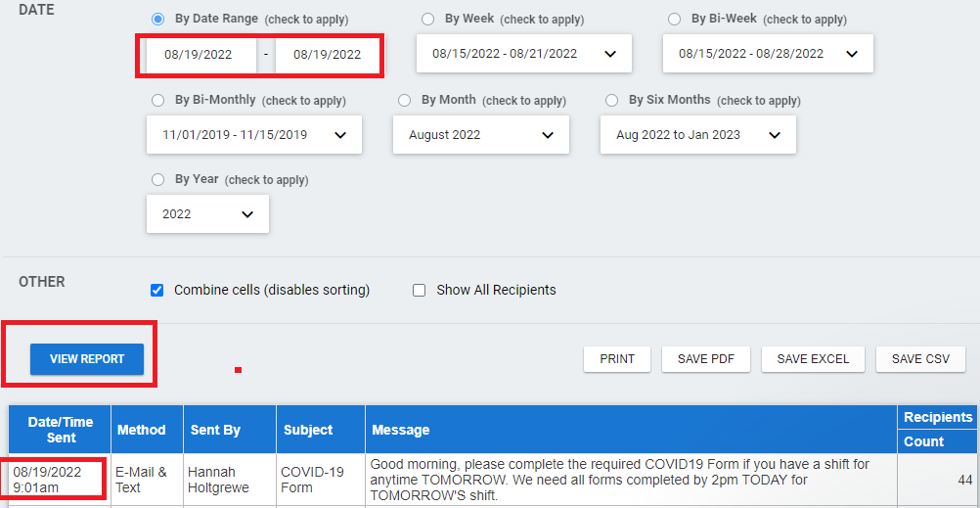Export report with SAVE EXCEL
The height and width of the screenshot is (508, 980).
[x=813, y=359]
